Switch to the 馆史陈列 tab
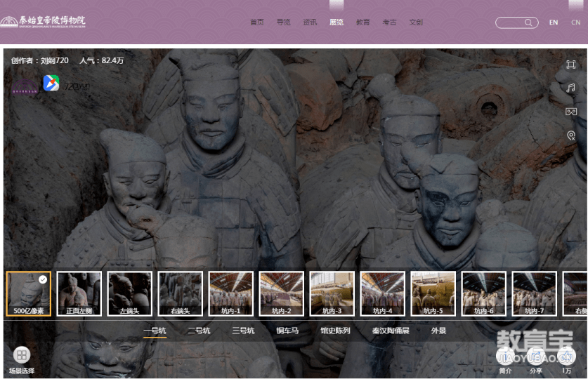588x379 pixels. click(x=335, y=331)
